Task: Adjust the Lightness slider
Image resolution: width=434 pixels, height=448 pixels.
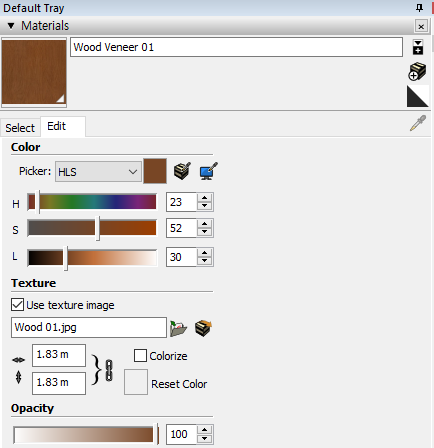Action: point(92,258)
